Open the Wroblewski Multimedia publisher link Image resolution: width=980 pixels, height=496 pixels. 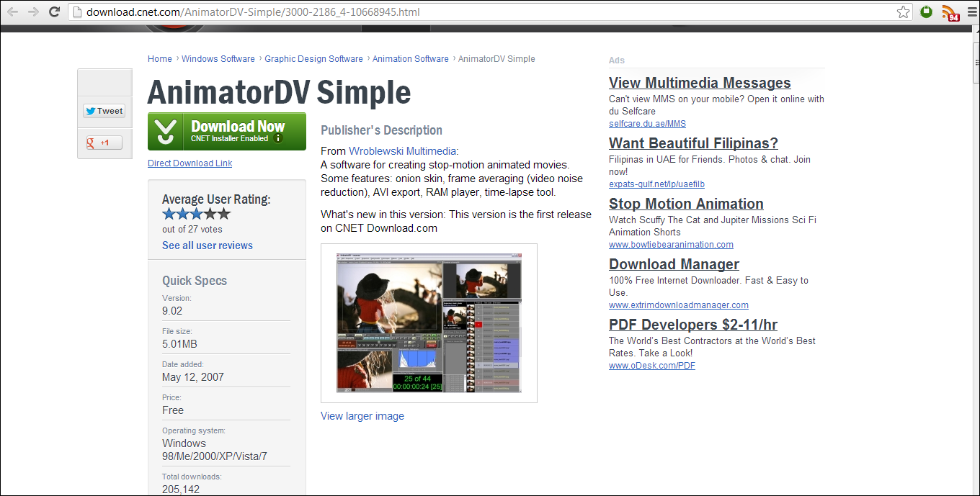(402, 151)
